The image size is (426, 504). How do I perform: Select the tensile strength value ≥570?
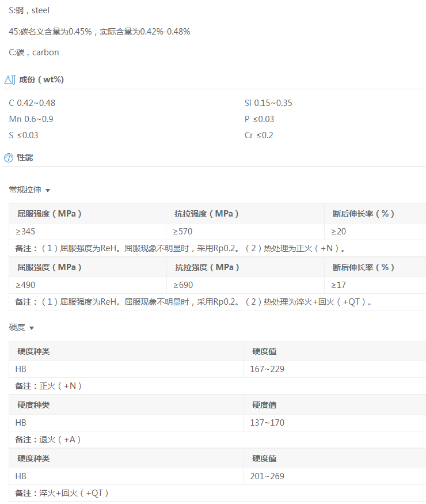tap(183, 232)
